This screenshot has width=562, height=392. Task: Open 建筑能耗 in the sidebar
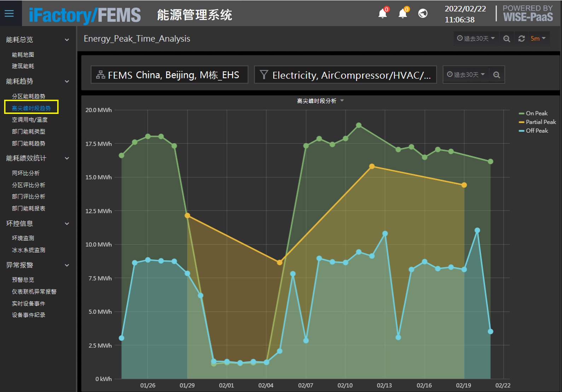(23, 66)
